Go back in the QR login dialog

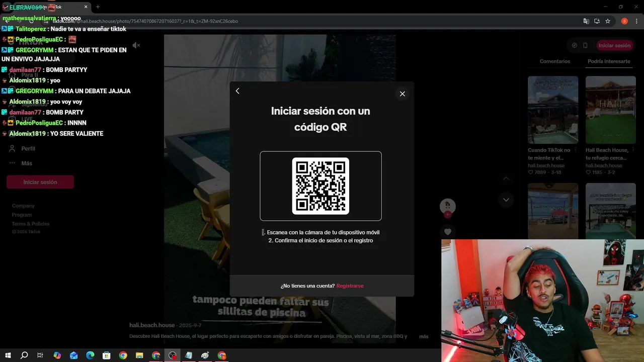237,91
